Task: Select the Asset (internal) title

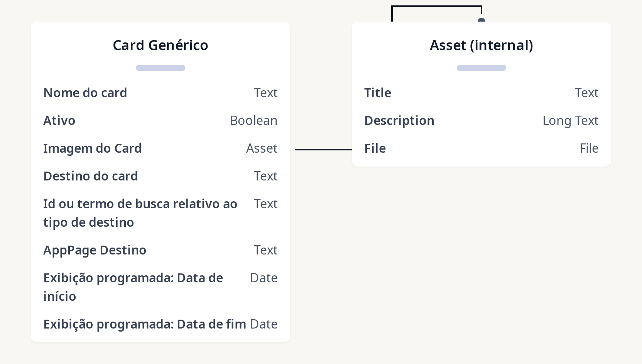Action: (481, 45)
